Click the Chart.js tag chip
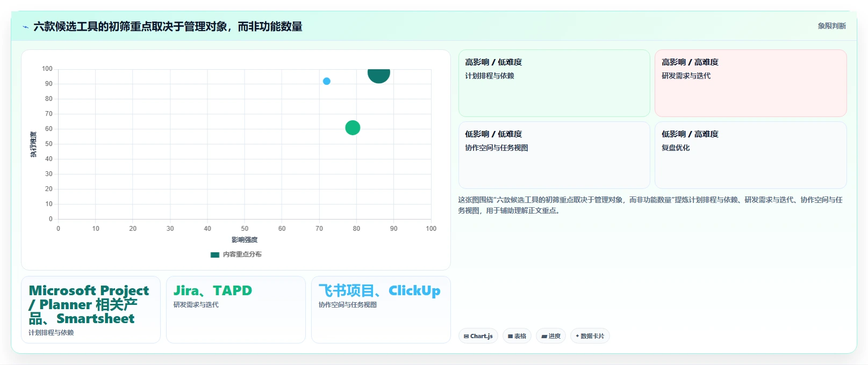Screen dimensions: 868x365 point(478,336)
